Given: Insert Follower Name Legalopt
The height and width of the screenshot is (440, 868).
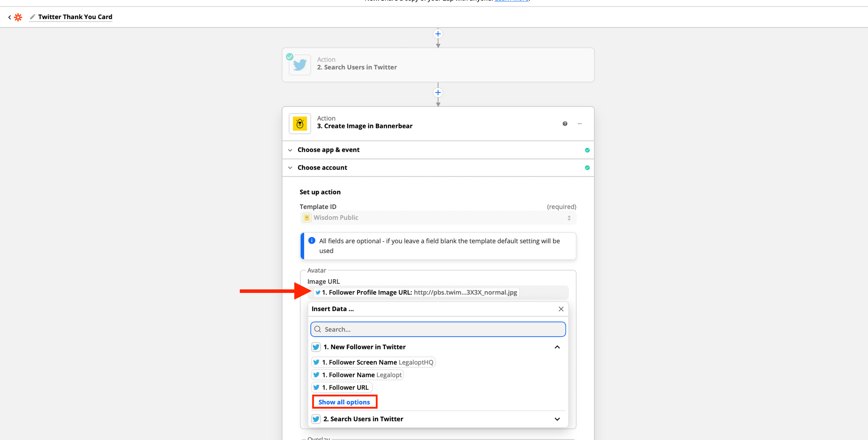Looking at the screenshot, I should point(358,375).
